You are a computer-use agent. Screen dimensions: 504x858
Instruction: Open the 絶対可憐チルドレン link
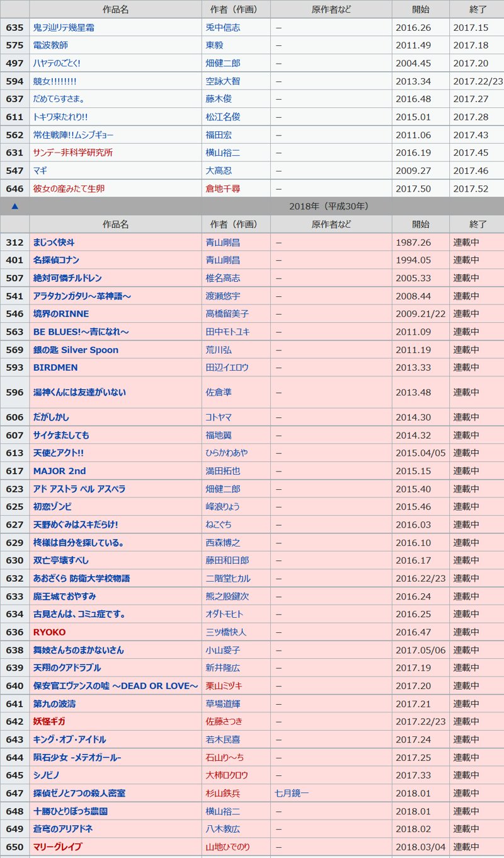67,278
